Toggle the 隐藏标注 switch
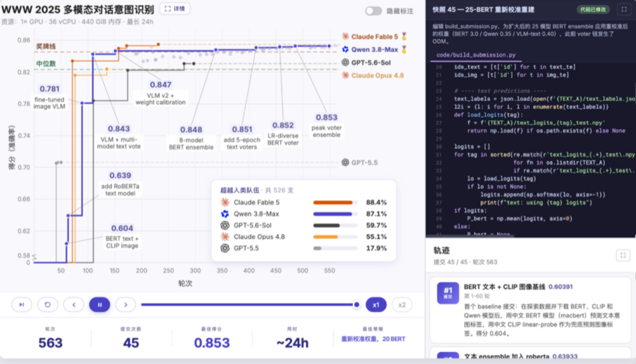This screenshot has width=636, height=364. tap(373, 11)
